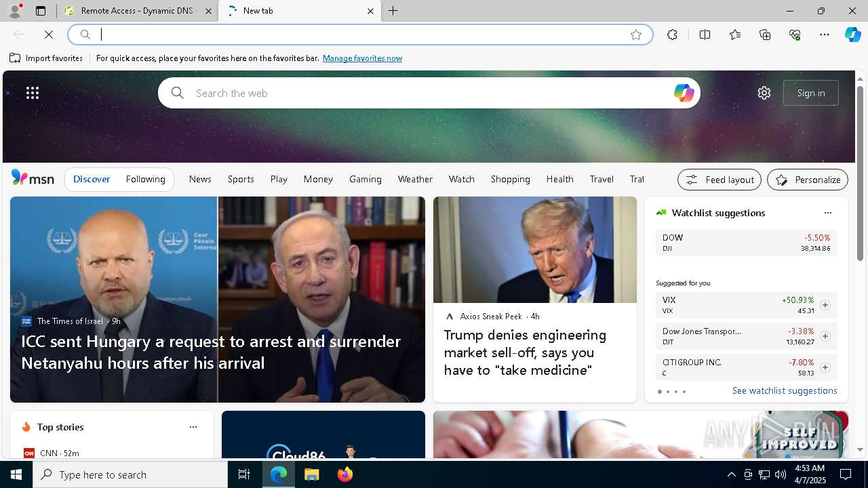Open the Play category
Image resolution: width=868 pixels, height=488 pixels.
coord(279,179)
